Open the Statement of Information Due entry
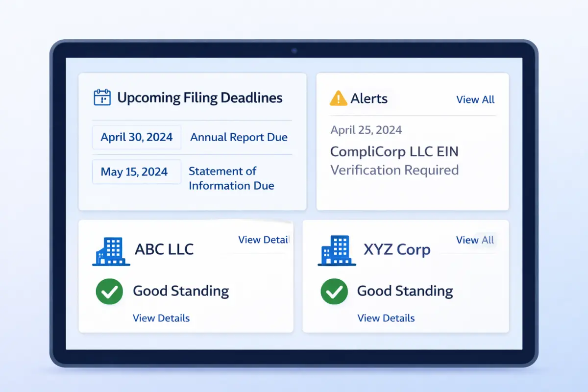The height and width of the screenshot is (392, 588). pos(231,178)
